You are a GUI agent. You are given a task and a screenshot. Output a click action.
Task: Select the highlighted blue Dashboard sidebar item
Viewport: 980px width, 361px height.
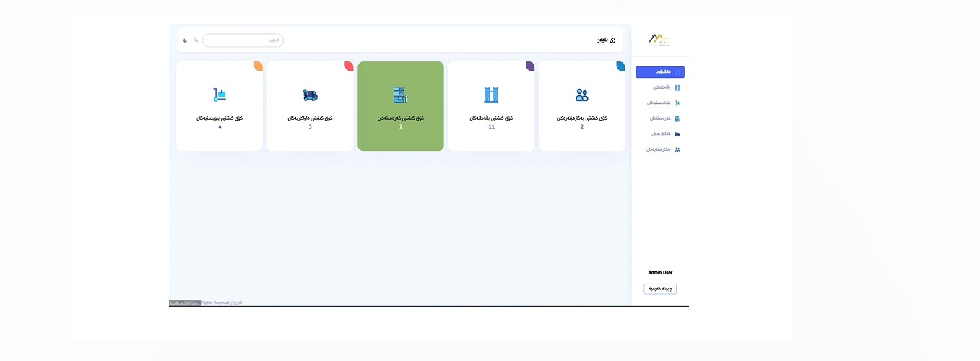[660, 72]
